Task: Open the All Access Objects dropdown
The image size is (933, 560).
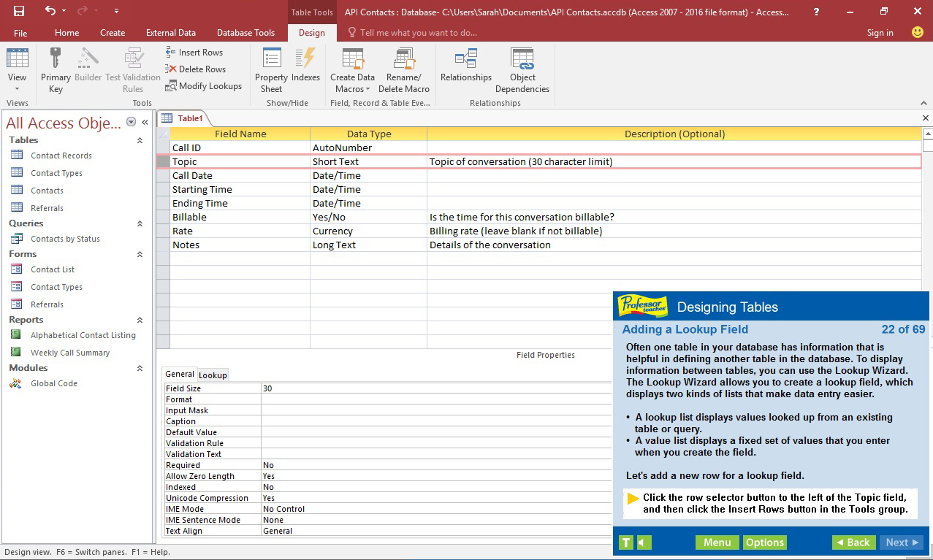Action: click(132, 123)
